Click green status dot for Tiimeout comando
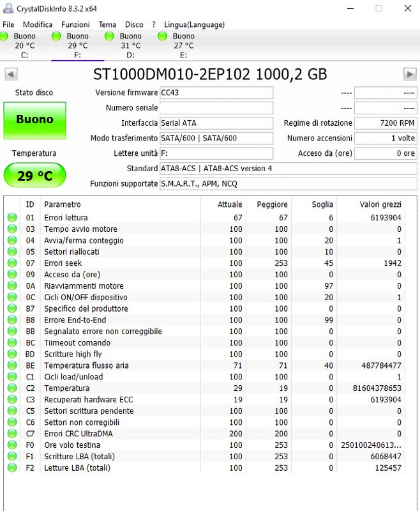Screen dimensions: 420x511 [x=12, y=342]
